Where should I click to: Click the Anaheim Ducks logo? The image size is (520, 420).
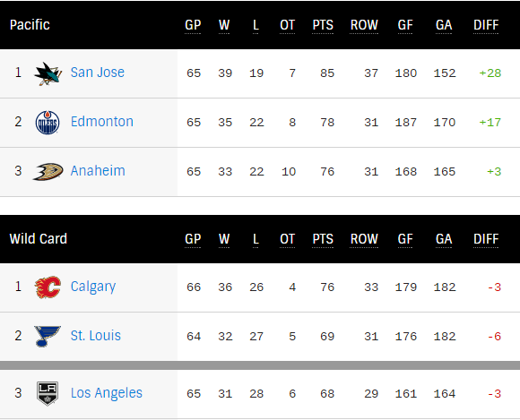(48, 172)
